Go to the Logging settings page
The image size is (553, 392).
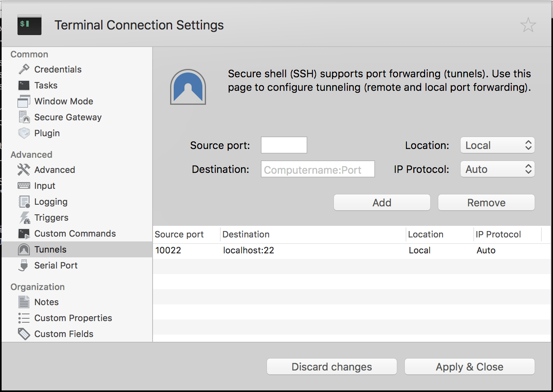pyautogui.click(x=51, y=202)
